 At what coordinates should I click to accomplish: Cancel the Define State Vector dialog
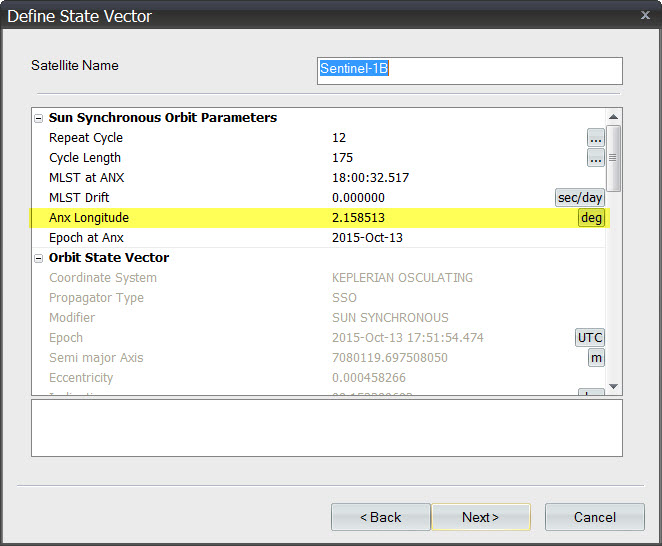pos(594,517)
